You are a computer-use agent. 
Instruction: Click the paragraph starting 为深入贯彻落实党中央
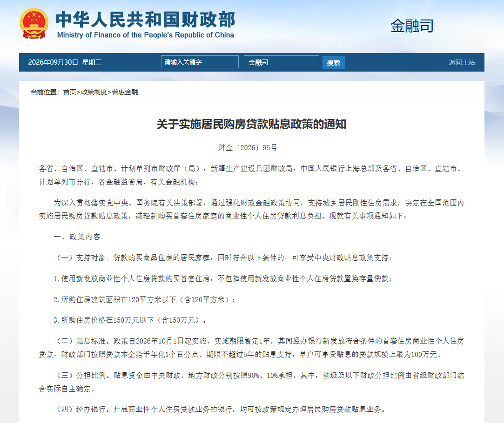(x=252, y=209)
